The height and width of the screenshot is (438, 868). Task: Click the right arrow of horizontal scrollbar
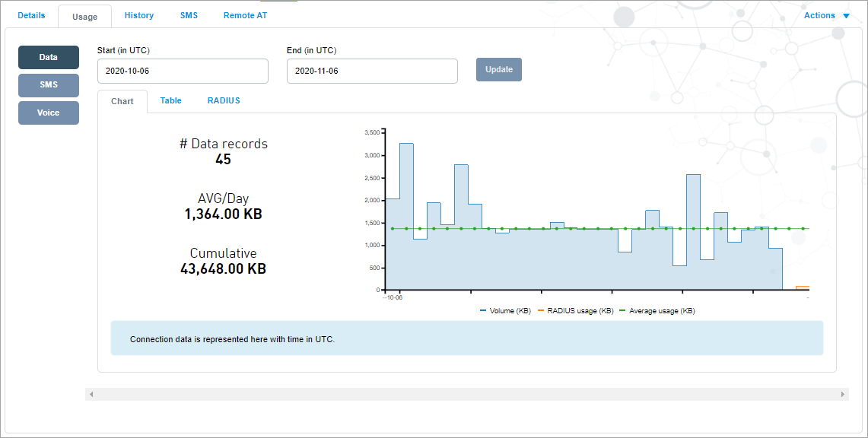pos(843,395)
